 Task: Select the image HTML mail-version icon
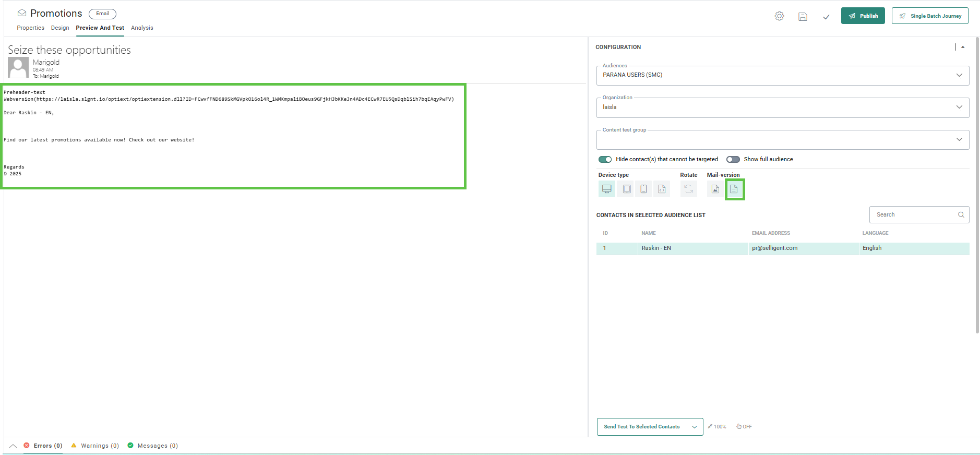pos(715,189)
